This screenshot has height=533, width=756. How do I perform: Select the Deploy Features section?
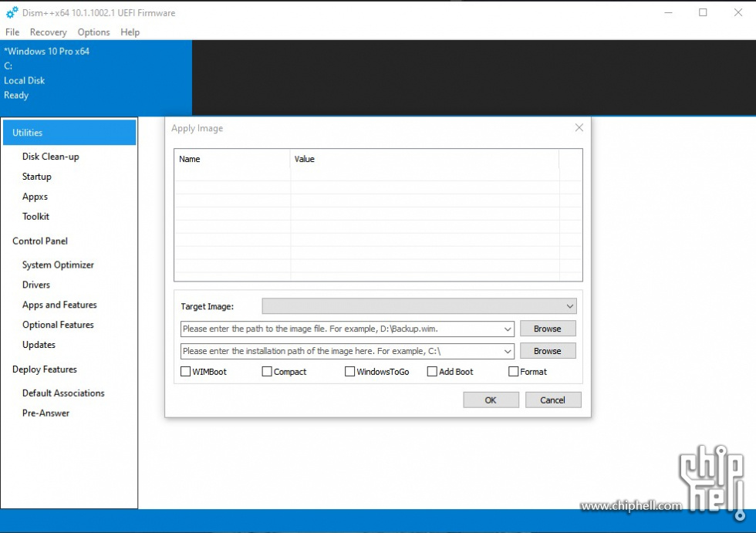click(45, 369)
